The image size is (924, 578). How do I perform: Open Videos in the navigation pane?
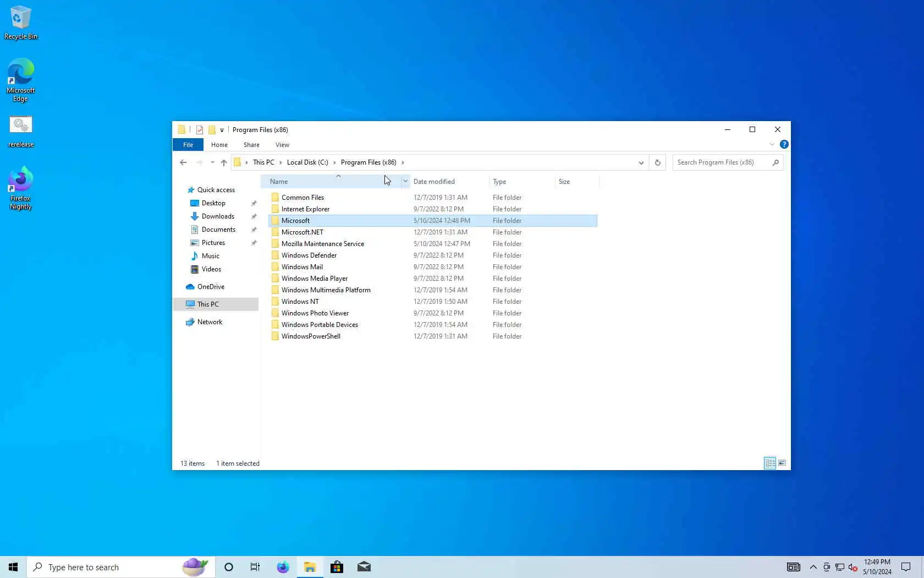(x=211, y=269)
